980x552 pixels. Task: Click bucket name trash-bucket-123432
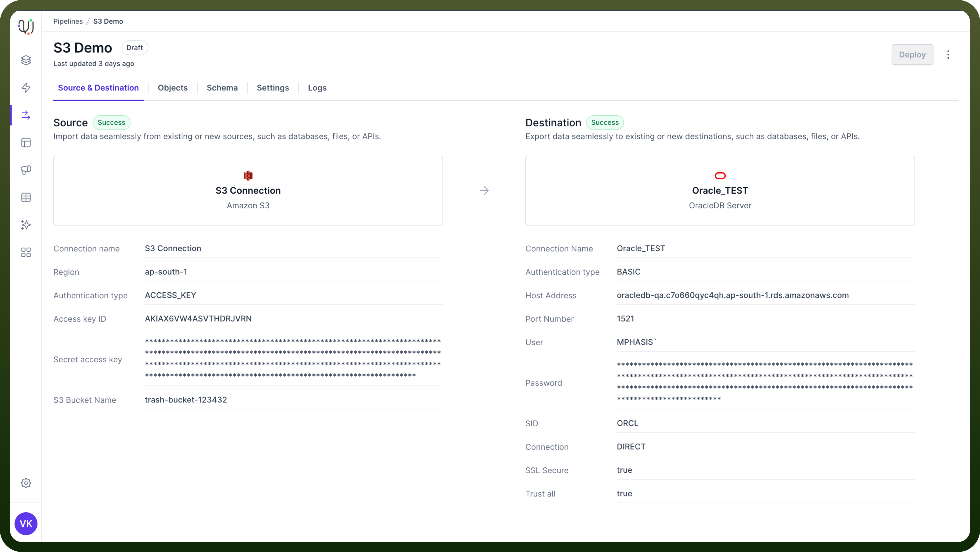(x=186, y=400)
